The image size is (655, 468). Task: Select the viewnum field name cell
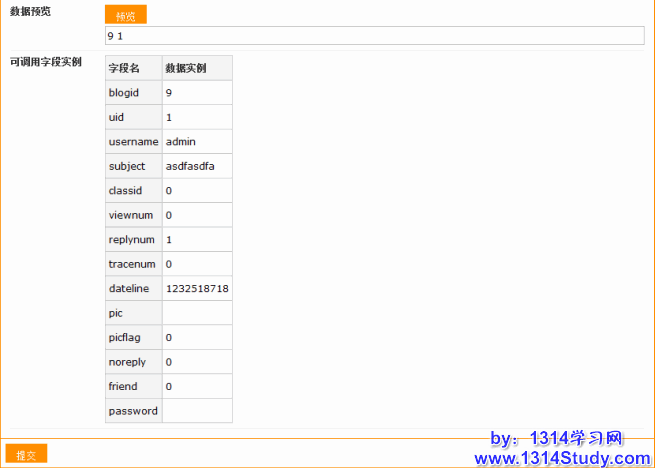[133, 215]
